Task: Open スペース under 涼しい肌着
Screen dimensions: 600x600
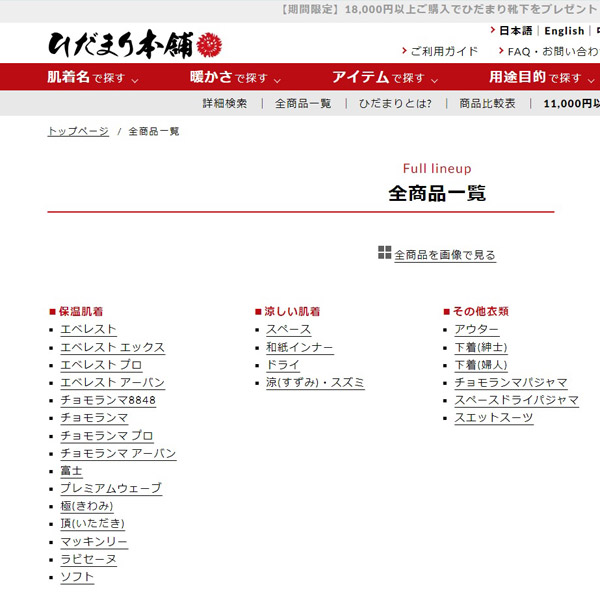Action: coord(289,329)
